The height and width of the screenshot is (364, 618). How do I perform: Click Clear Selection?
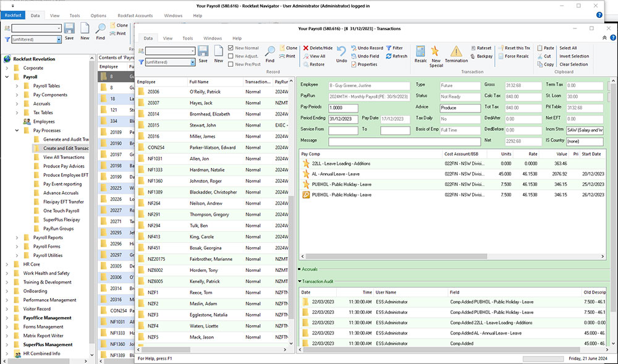[574, 65]
